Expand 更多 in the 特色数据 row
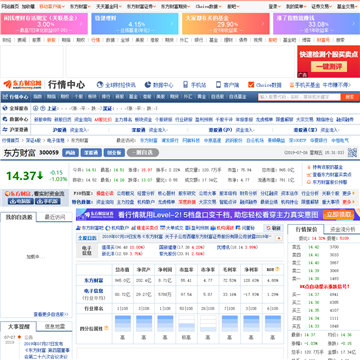 click(x=348, y=202)
